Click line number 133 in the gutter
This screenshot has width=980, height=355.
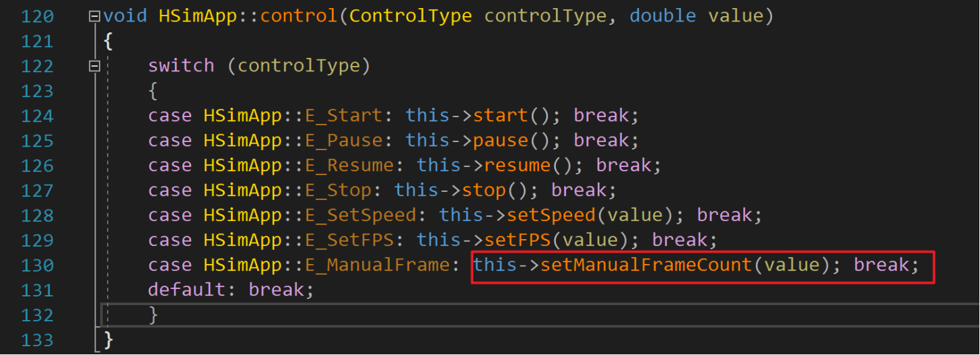point(37,340)
